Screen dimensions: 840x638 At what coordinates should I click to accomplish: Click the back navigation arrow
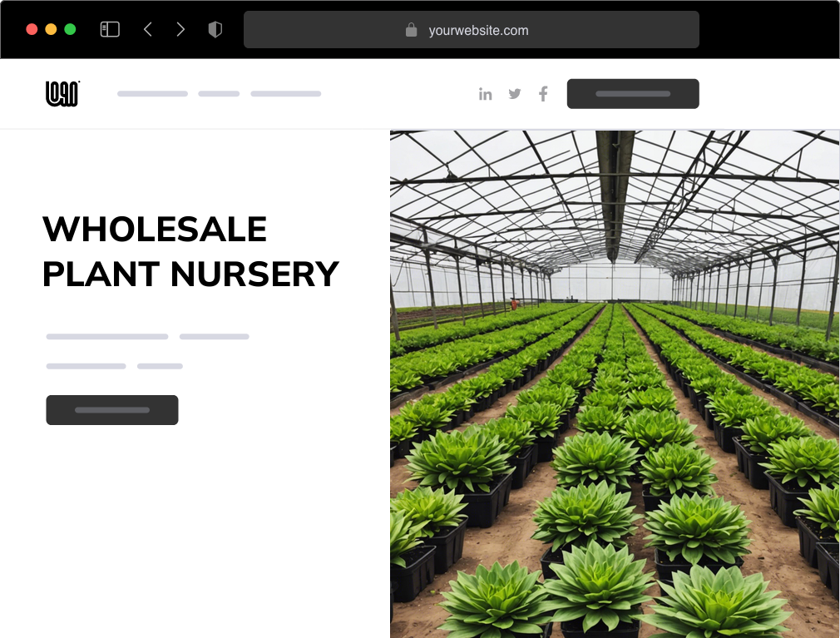148,28
